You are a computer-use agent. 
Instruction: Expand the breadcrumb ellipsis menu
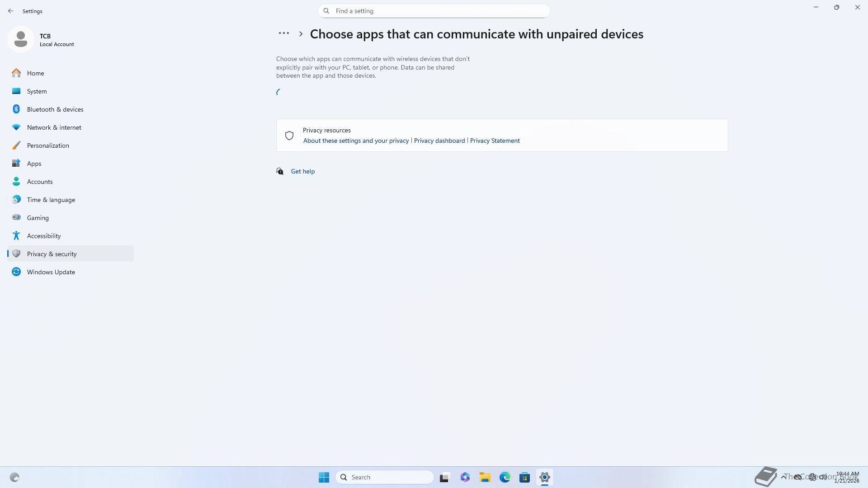tap(283, 33)
